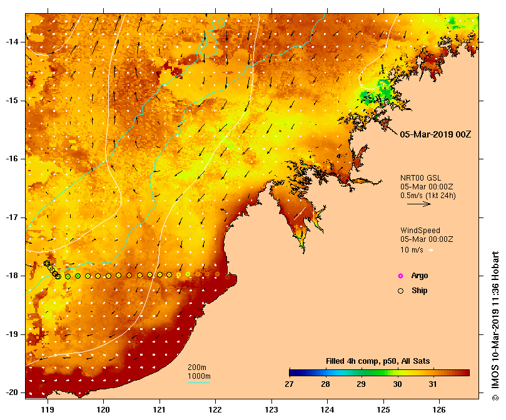Click the green ship track marker near 119.5E
This screenshot has height=420, width=506.
tap(78, 276)
